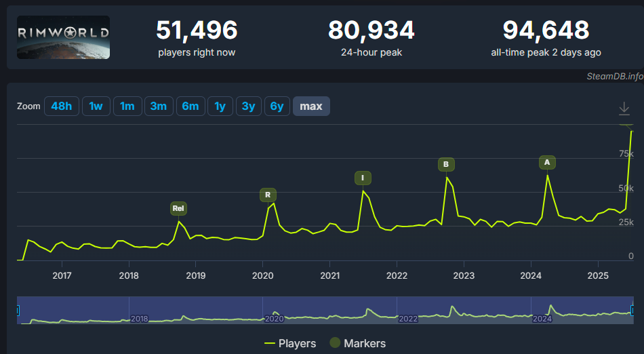Open the chart download menu icon
Viewport: 644px width, 354px height.
click(x=624, y=109)
